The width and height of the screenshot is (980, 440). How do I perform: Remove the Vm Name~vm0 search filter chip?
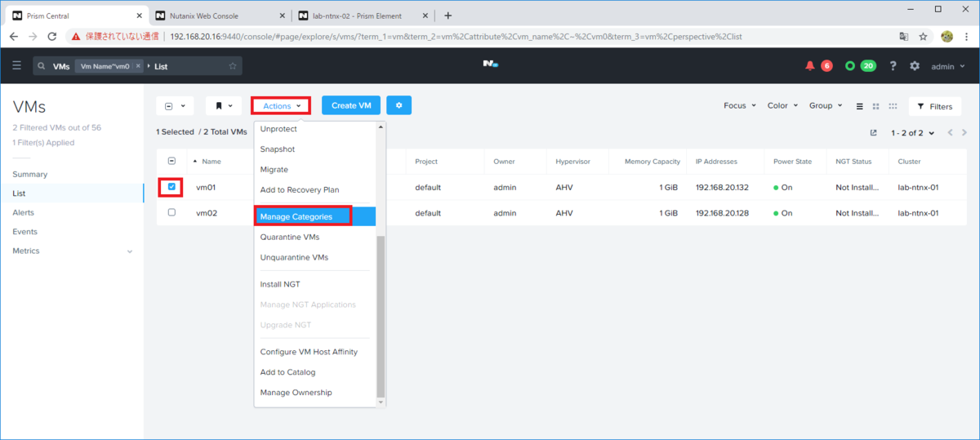[x=138, y=66]
